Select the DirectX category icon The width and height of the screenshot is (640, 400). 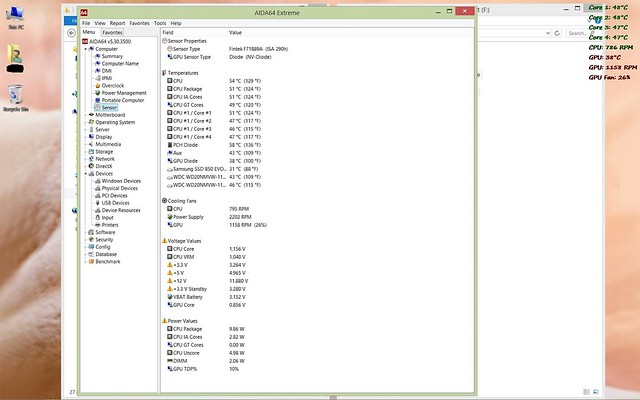pos(91,167)
